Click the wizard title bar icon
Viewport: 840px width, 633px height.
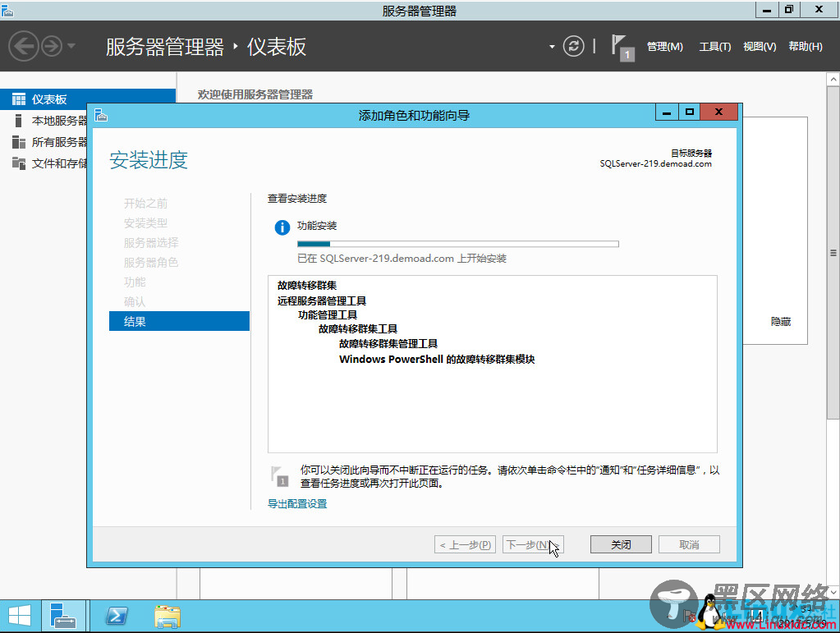point(101,115)
